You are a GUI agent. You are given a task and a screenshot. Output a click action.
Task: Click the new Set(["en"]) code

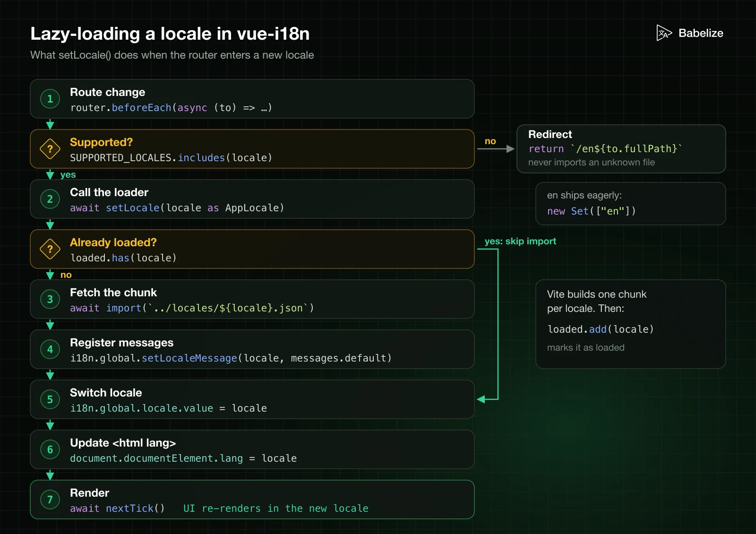[x=592, y=211]
